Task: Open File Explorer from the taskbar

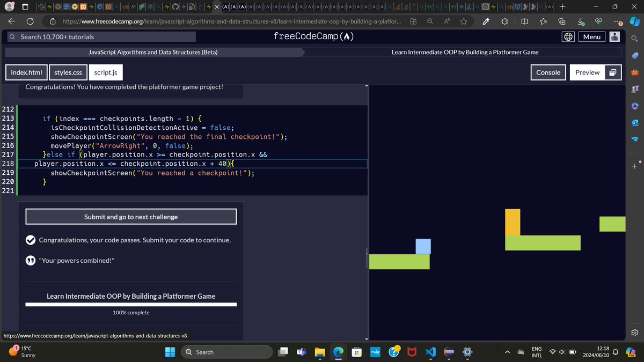Action: [320, 352]
